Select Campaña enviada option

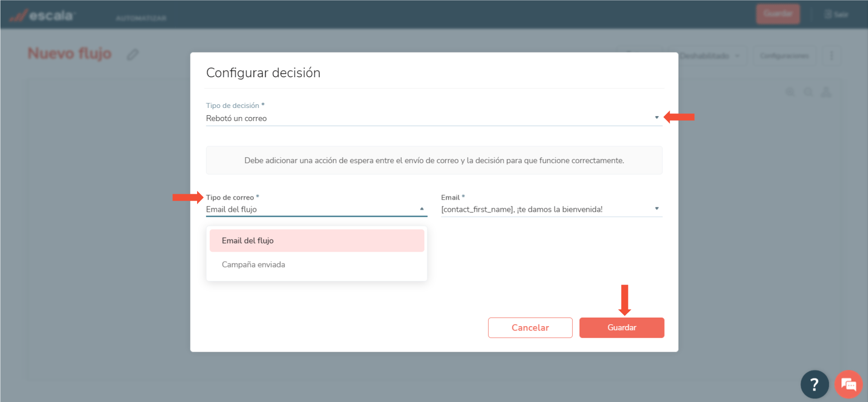tap(317, 265)
